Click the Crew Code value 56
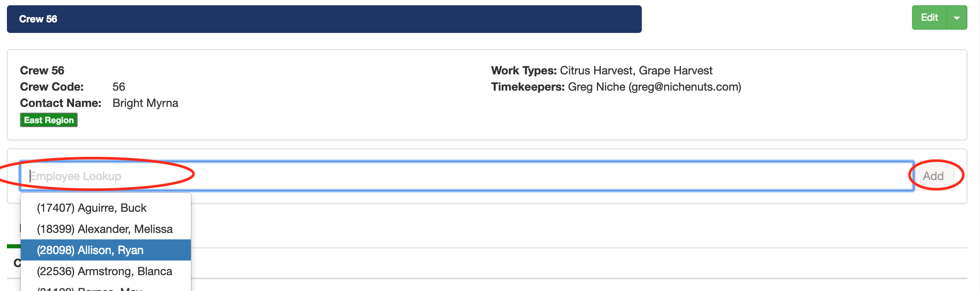Screen dimensions: 980x291 pos(118,87)
